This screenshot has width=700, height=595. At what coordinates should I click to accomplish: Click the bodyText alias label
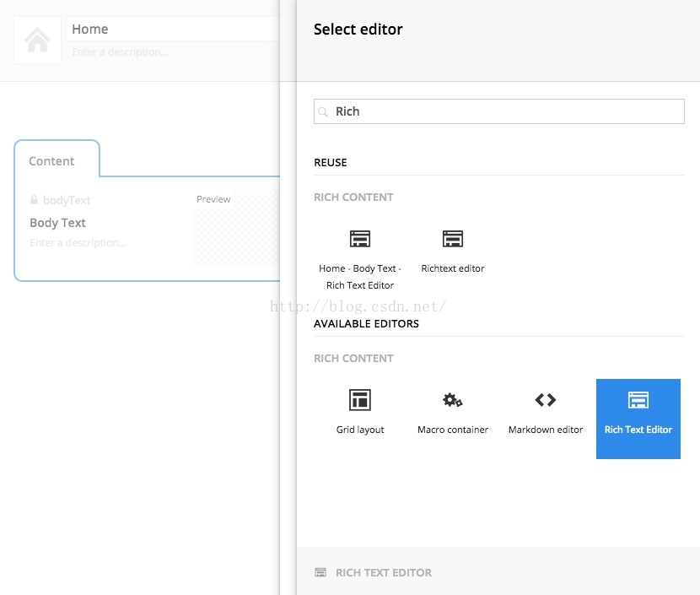67,200
